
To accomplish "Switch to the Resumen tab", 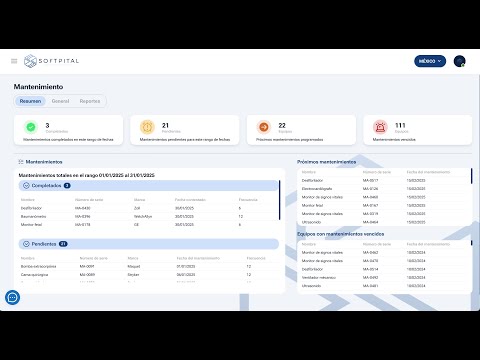I will click(30, 101).
